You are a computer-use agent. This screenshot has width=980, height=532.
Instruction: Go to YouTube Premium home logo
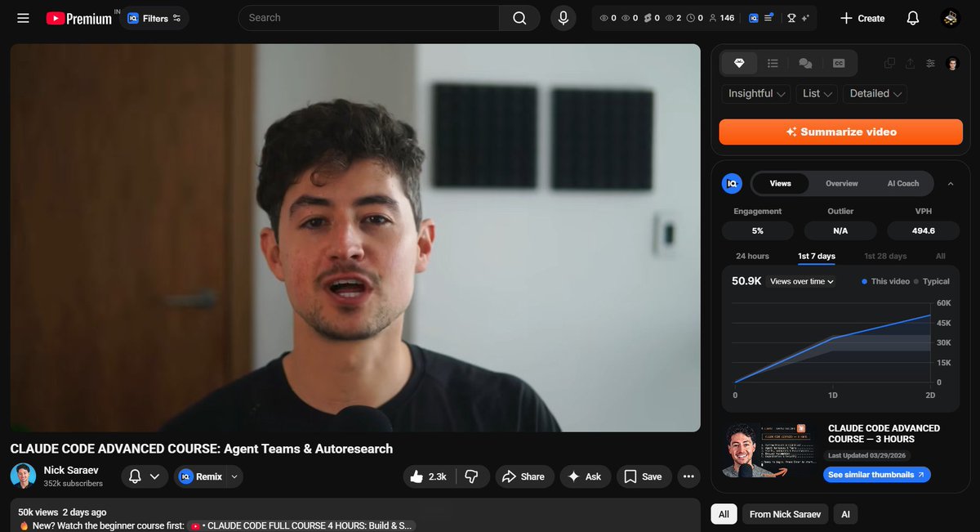pyautogui.click(x=79, y=18)
